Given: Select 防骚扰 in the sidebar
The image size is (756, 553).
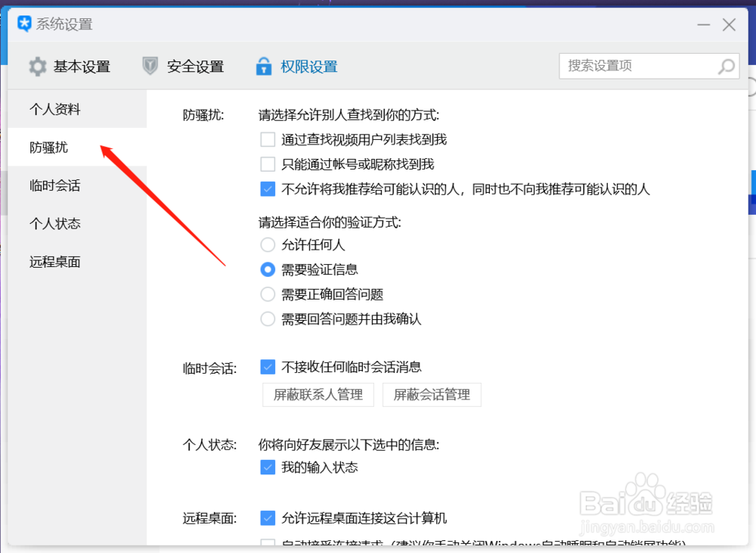Looking at the screenshot, I should (x=77, y=148).
